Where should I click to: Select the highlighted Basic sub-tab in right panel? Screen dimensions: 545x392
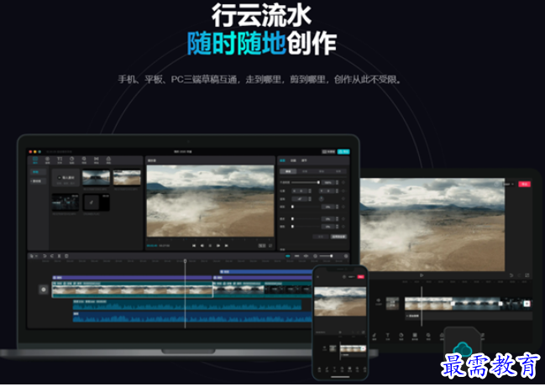tap(288, 171)
